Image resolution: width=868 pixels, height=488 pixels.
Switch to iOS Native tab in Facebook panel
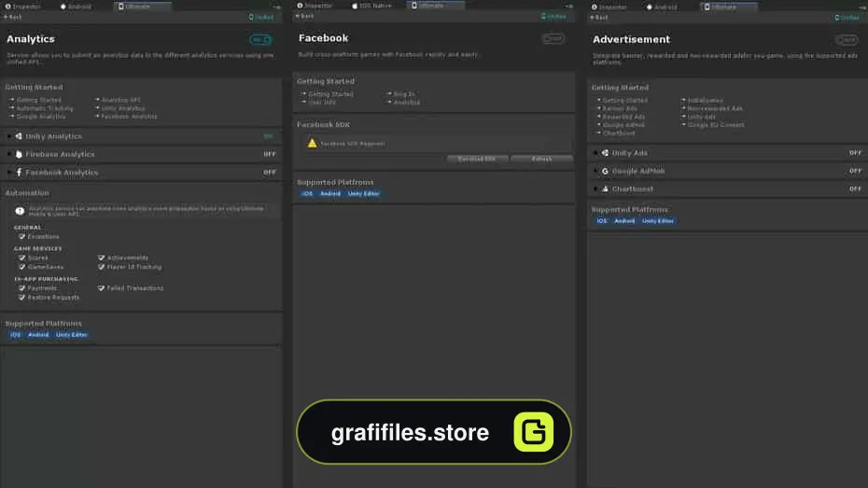pyautogui.click(x=371, y=6)
